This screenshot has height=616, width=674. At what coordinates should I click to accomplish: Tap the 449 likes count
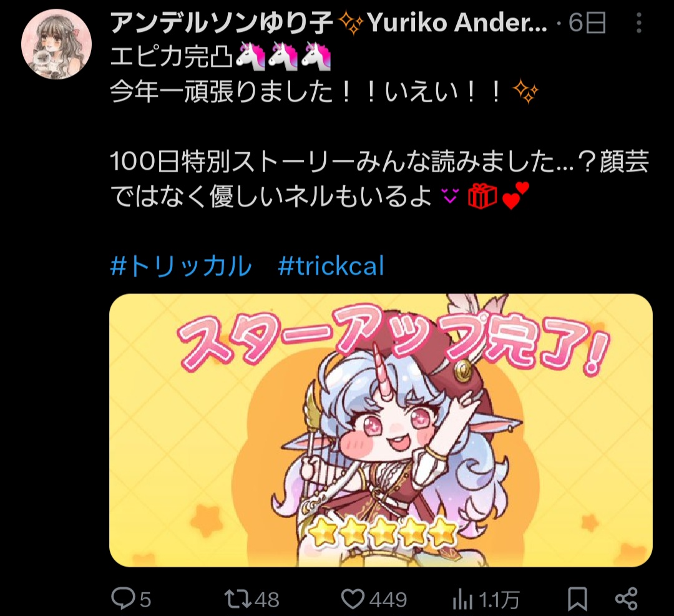click(388, 600)
